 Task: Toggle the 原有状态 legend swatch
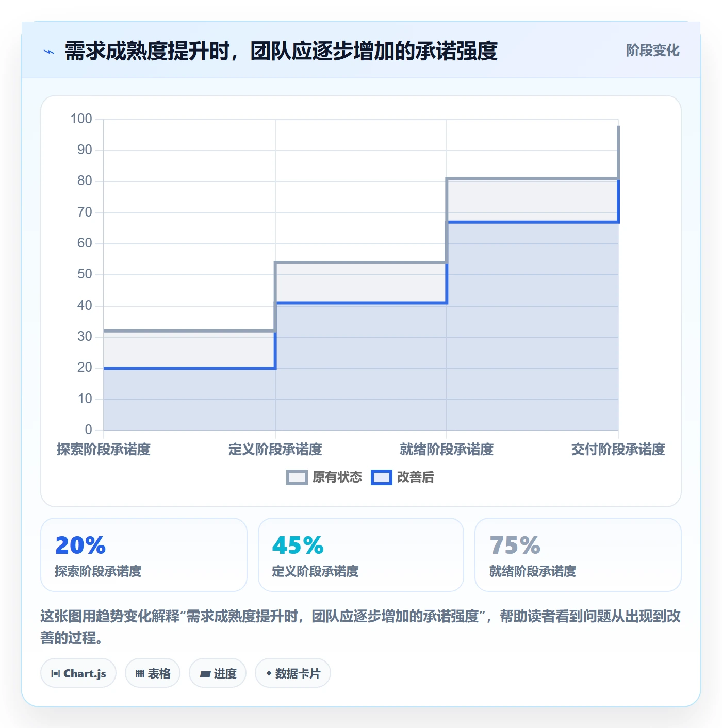pos(297,477)
